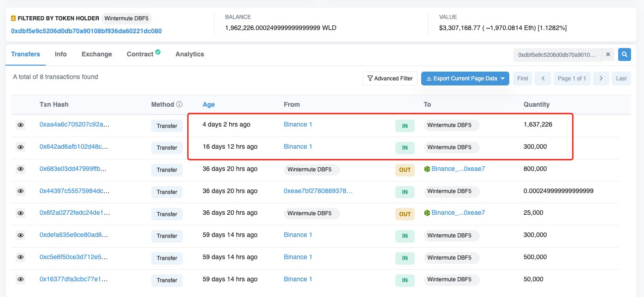Viewport: 644px width, 297px height.
Task: Open eye preview for 0x6f2a0272fedc24de1 transaction
Action: coord(21,213)
